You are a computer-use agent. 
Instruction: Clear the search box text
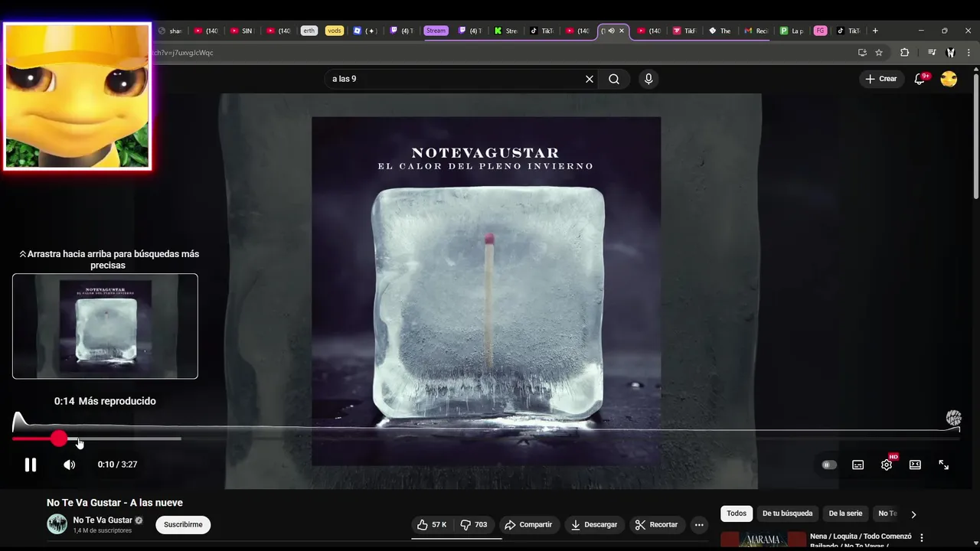coord(590,79)
